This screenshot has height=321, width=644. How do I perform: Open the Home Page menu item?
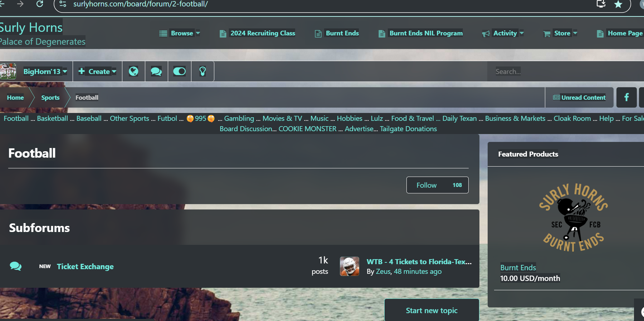click(620, 33)
